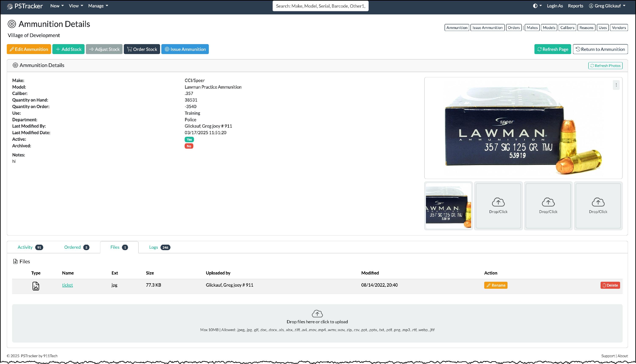Click the Lawman ammo photo thumbnail
Viewport: 636px width, 364px height.
[x=448, y=205]
